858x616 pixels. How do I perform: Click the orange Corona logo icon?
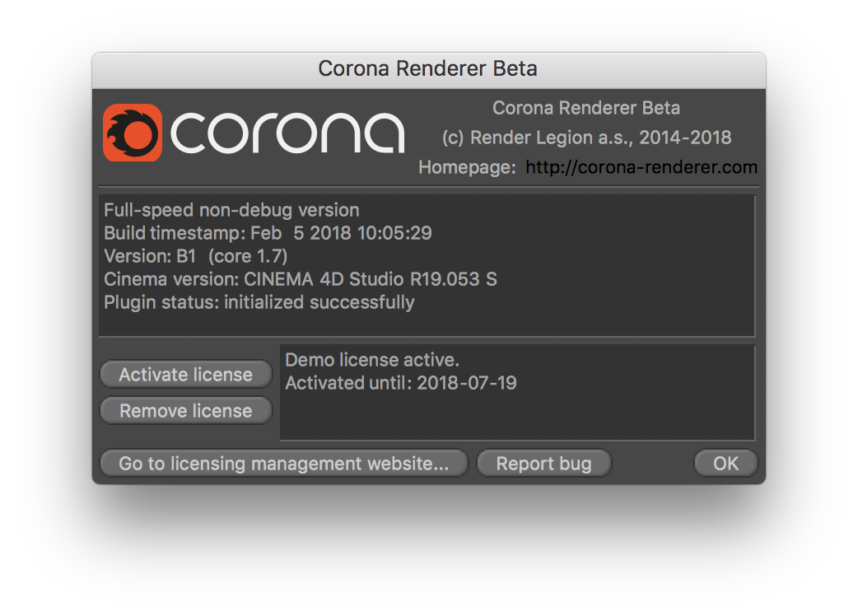point(132,133)
